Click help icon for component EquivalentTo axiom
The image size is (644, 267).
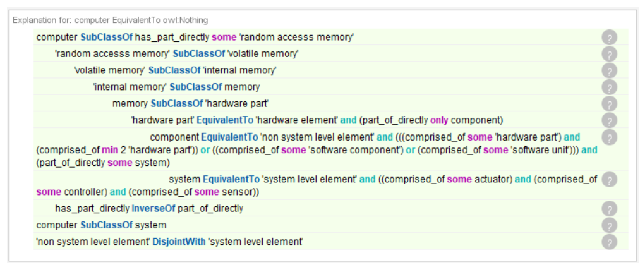(609, 137)
